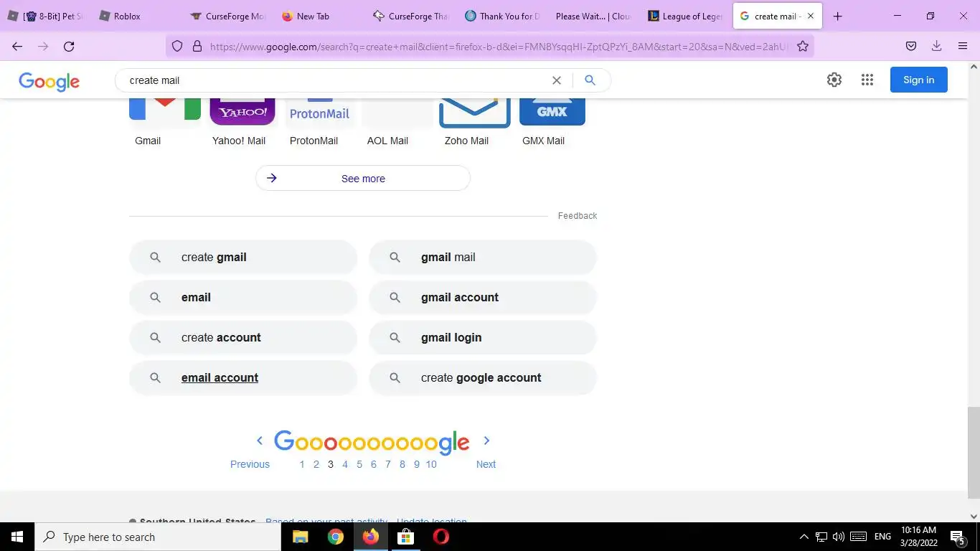Open the Google apps grid

(x=867, y=80)
